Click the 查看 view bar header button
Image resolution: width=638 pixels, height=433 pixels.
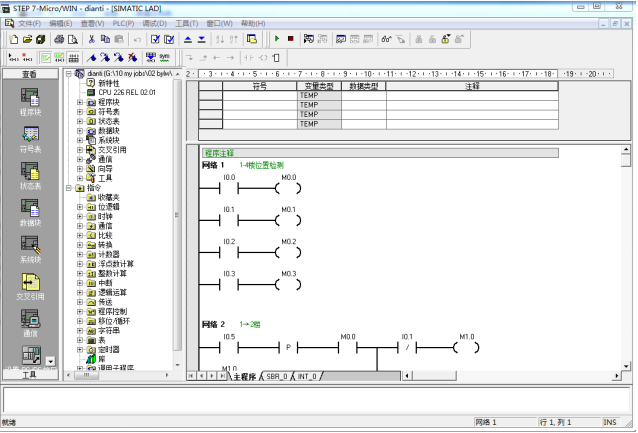tap(30, 74)
